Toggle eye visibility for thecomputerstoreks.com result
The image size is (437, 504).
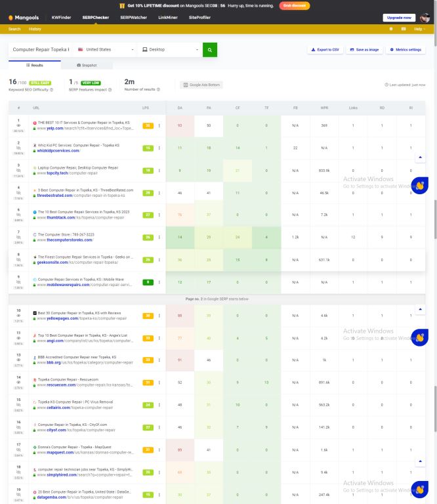pos(18,237)
